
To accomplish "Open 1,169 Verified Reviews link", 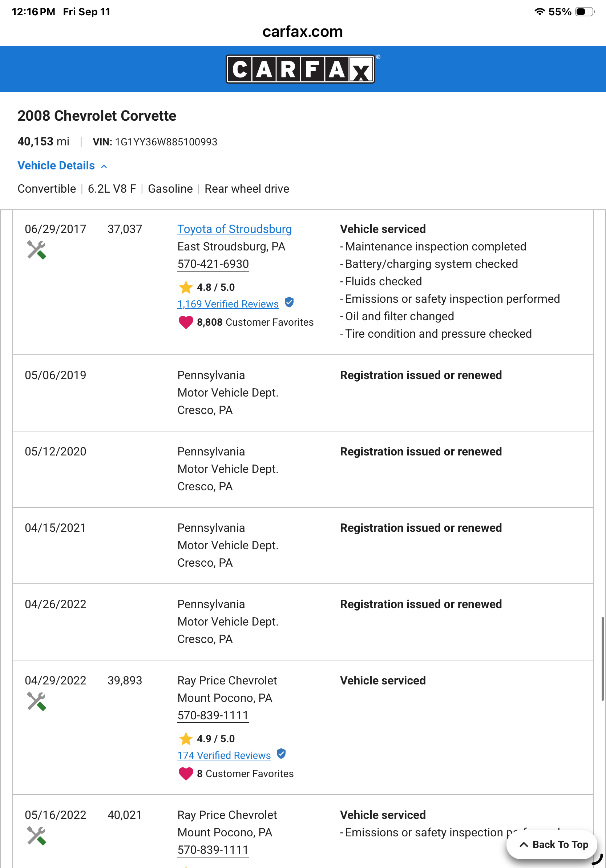I will pos(228,304).
